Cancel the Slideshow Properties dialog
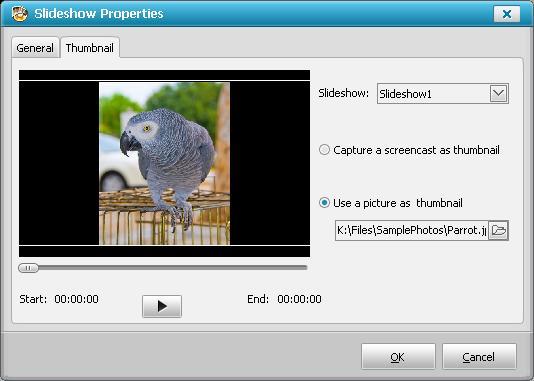534x381 pixels. (x=479, y=356)
